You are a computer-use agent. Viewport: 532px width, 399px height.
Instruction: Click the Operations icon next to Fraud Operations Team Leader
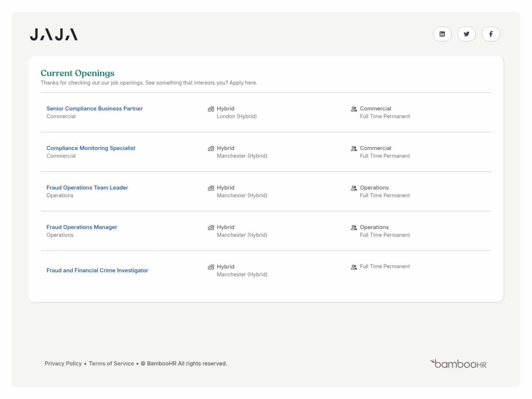354,188
